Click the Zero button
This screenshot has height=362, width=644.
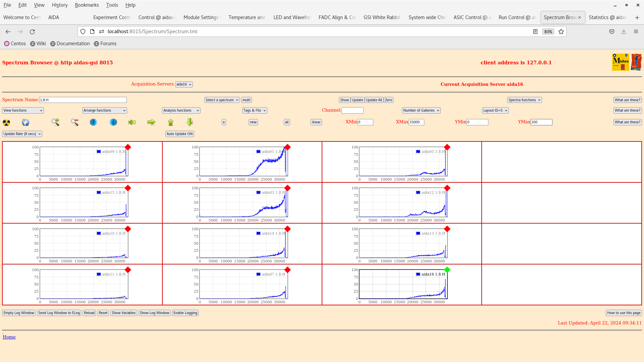tap(388, 100)
